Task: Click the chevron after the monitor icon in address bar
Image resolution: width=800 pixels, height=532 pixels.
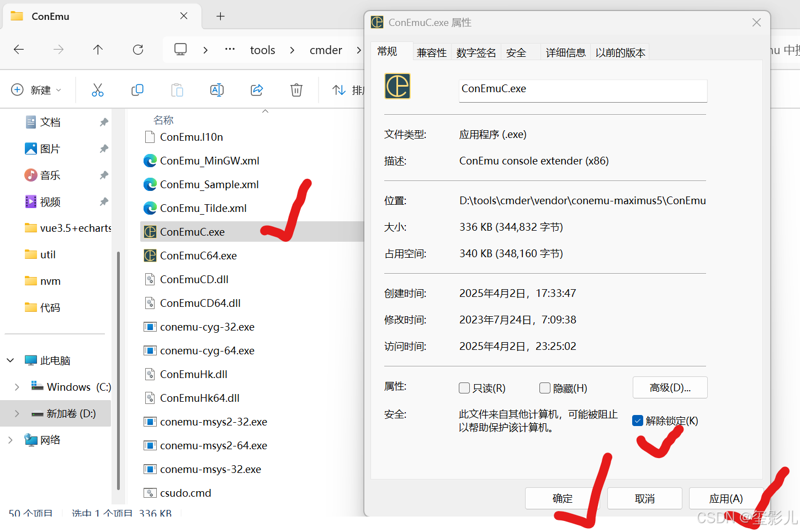Action: pyautogui.click(x=205, y=50)
